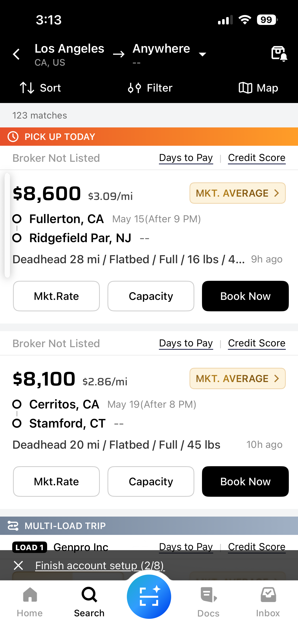Go to the Home tab

[30, 602]
